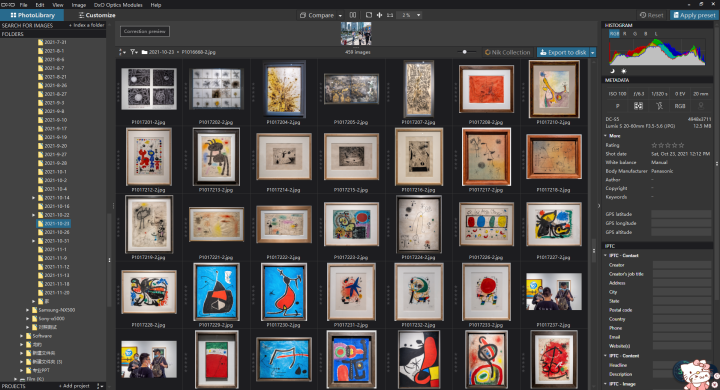The height and width of the screenshot is (390, 720).
Task: Show the R channel in histogram
Action: (624, 34)
